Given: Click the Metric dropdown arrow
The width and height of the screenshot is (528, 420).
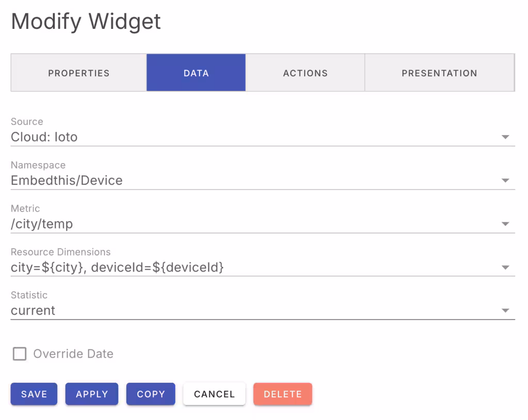Looking at the screenshot, I should [505, 224].
